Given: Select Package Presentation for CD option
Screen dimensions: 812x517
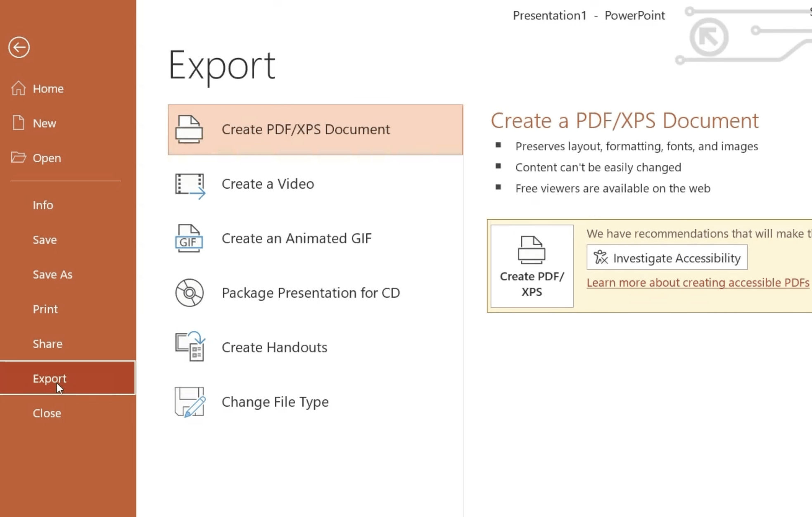Looking at the screenshot, I should [315, 293].
